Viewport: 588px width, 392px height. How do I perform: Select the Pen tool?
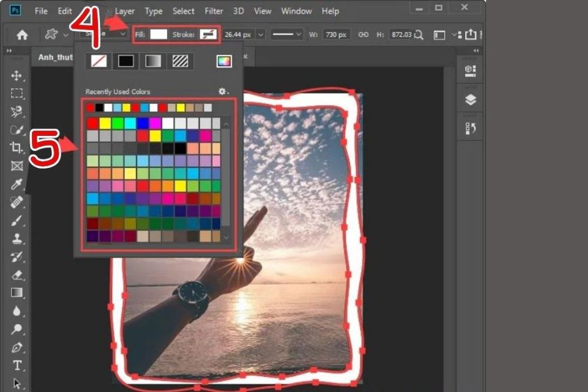point(18,347)
